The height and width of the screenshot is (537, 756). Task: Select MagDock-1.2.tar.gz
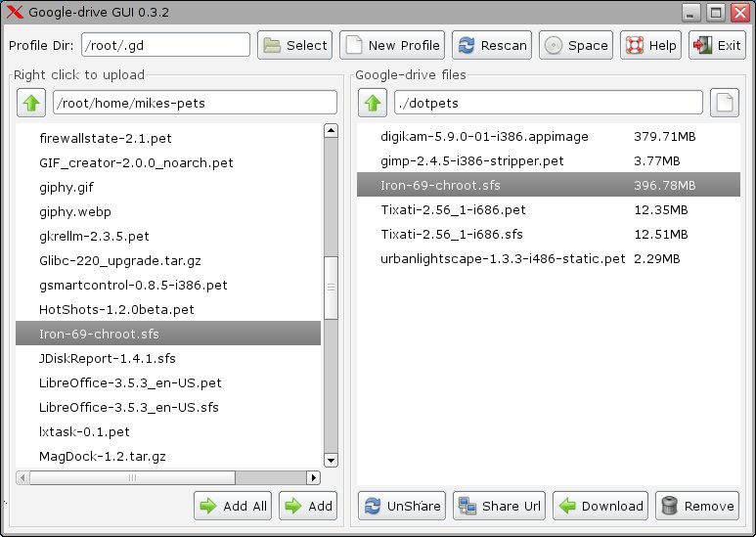click(x=168, y=456)
